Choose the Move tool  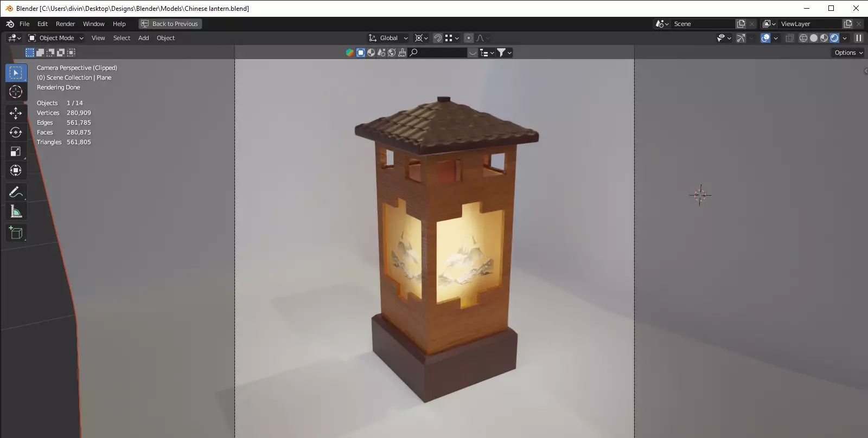click(x=16, y=113)
